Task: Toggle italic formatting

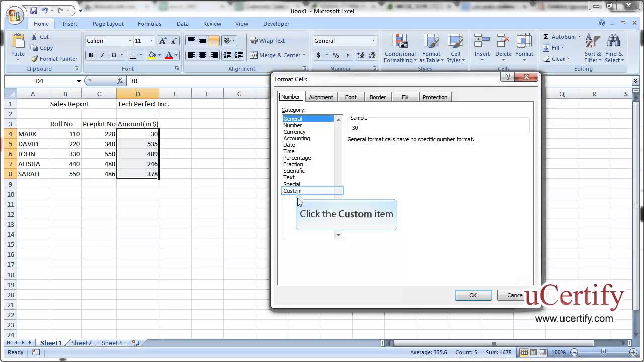Action: coord(102,55)
